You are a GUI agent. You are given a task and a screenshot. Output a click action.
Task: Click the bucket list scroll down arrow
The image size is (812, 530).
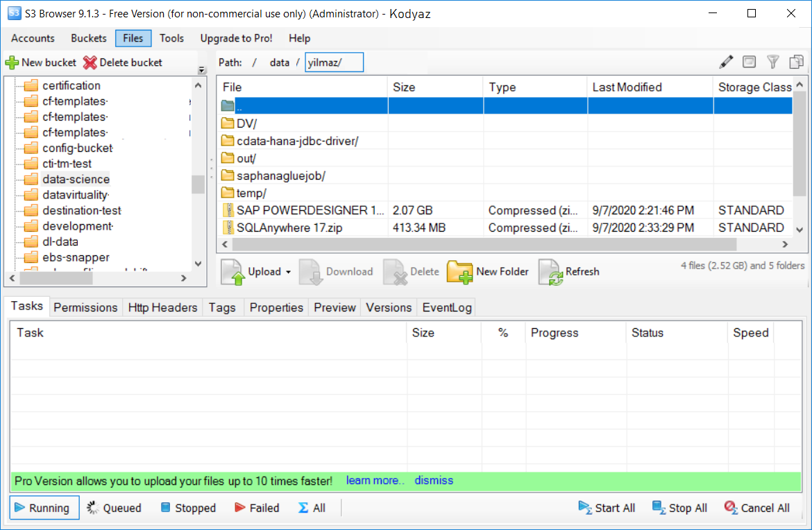click(198, 264)
